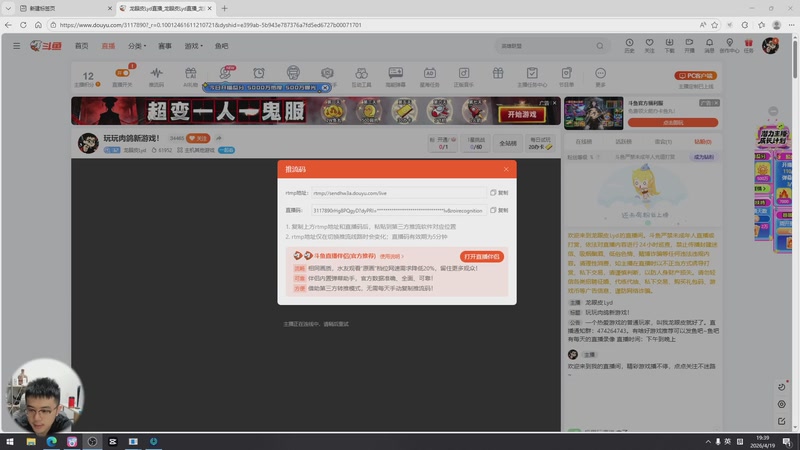The height and width of the screenshot is (450, 800).
Task: Open 下载 download icon
Action: coord(669,45)
